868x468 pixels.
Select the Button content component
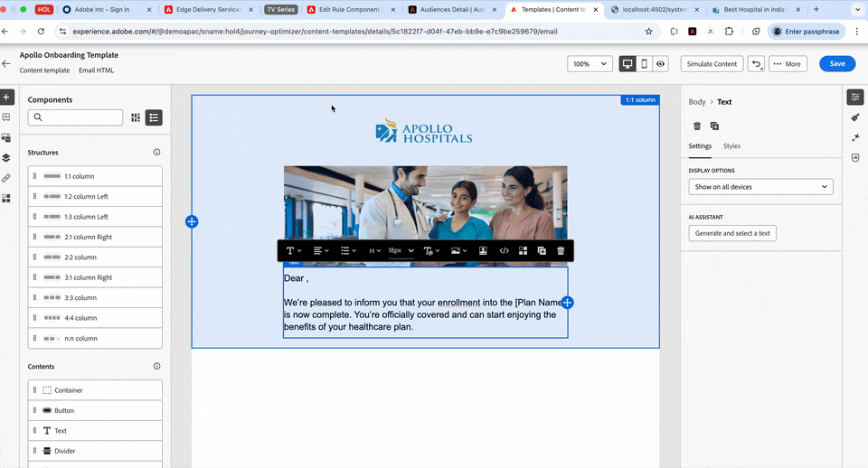95,410
